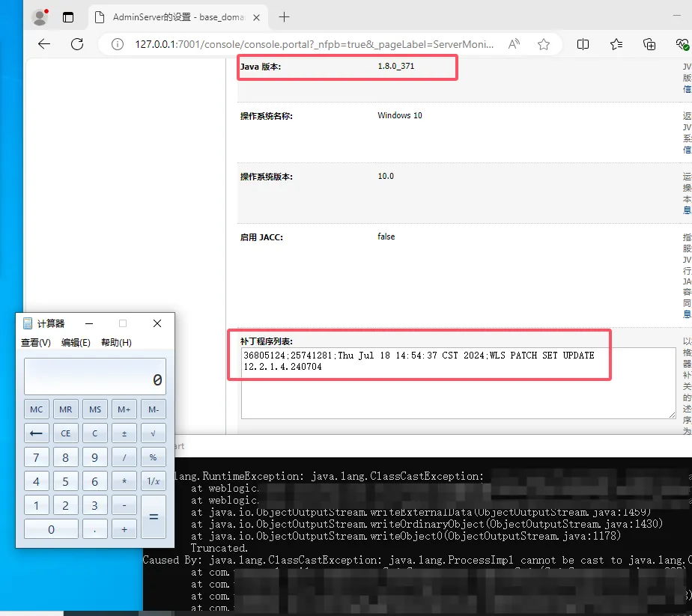
Task: Open split screen view in Edge toolbar
Action: pyautogui.click(x=583, y=44)
